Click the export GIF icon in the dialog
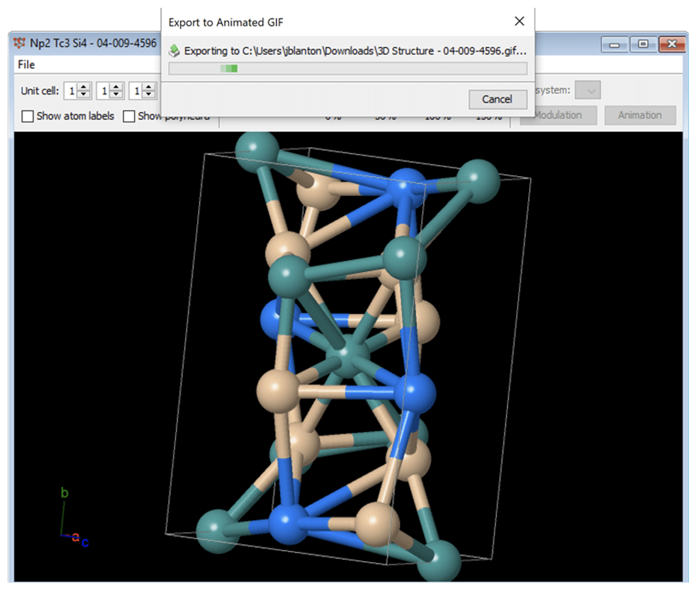Screen dimensions: 700x593 coord(175,50)
